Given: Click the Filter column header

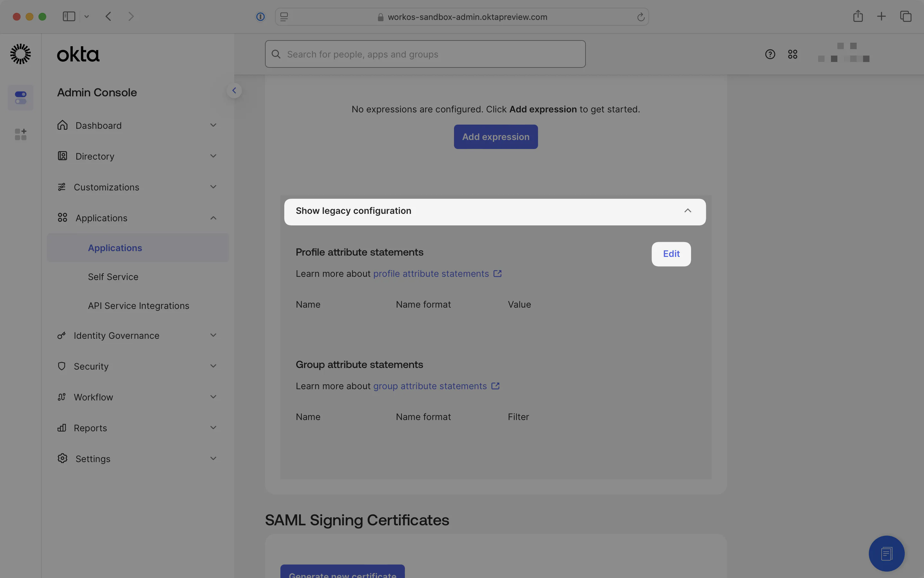Looking at the screenshot, I should click(x=518, y=417).
